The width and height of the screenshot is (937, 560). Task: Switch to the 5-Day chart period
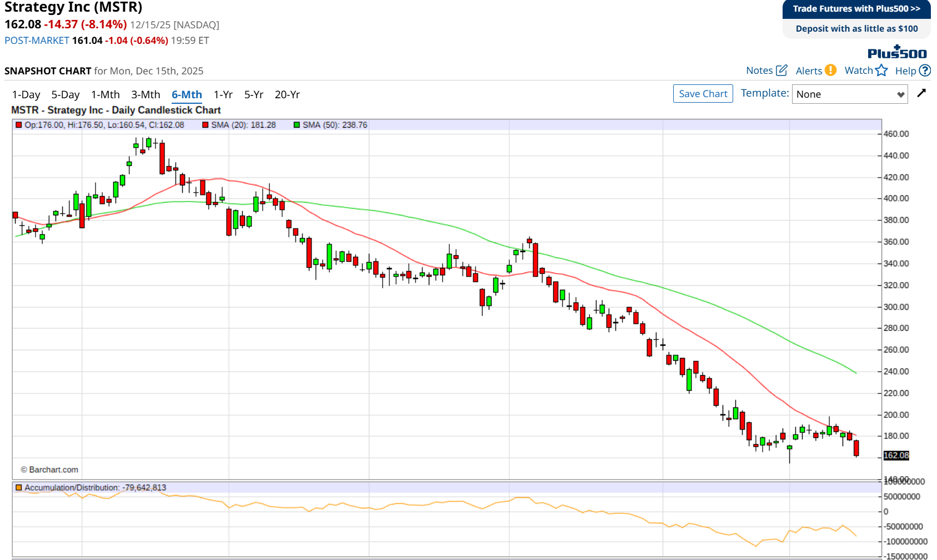pos(66,95)
